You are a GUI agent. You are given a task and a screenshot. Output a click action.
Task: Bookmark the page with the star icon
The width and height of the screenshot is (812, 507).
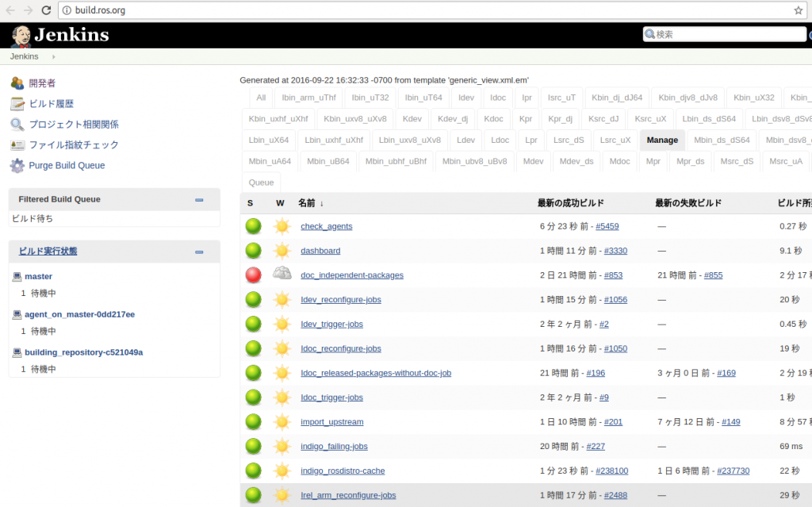(x=798, y=10)
